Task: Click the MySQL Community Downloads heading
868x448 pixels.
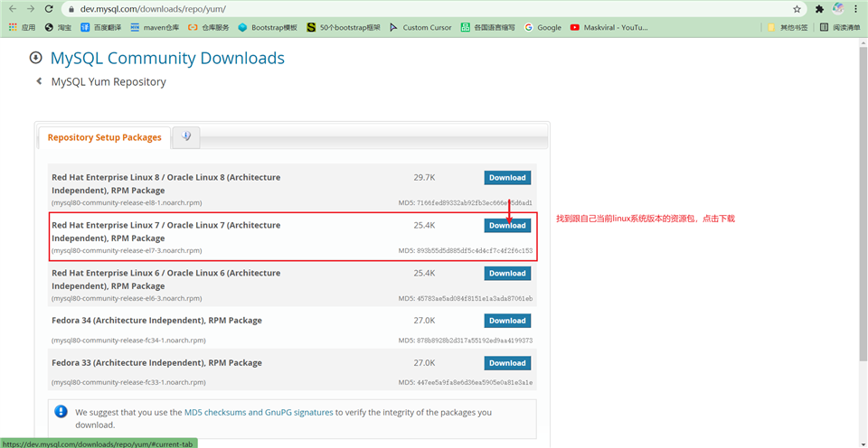Action: click(167, 58)
